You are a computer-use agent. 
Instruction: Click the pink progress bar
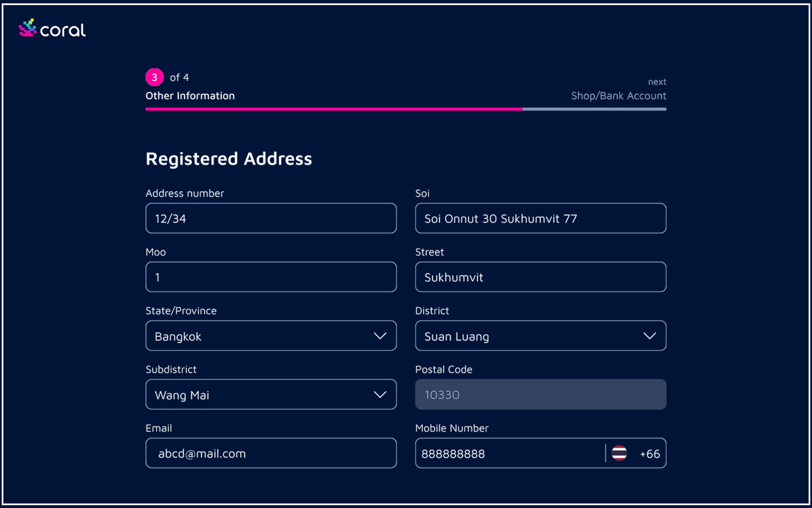tap(334, 109)
